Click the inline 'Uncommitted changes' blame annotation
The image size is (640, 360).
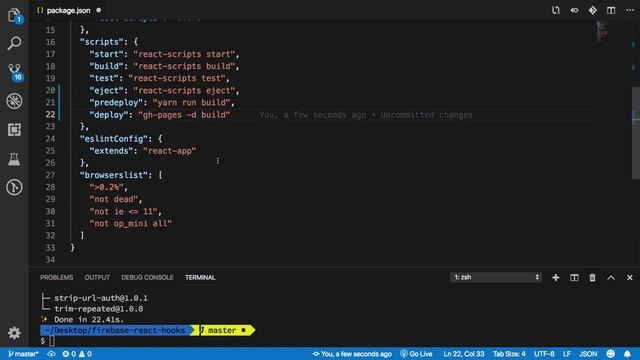[x=426, y=115]
